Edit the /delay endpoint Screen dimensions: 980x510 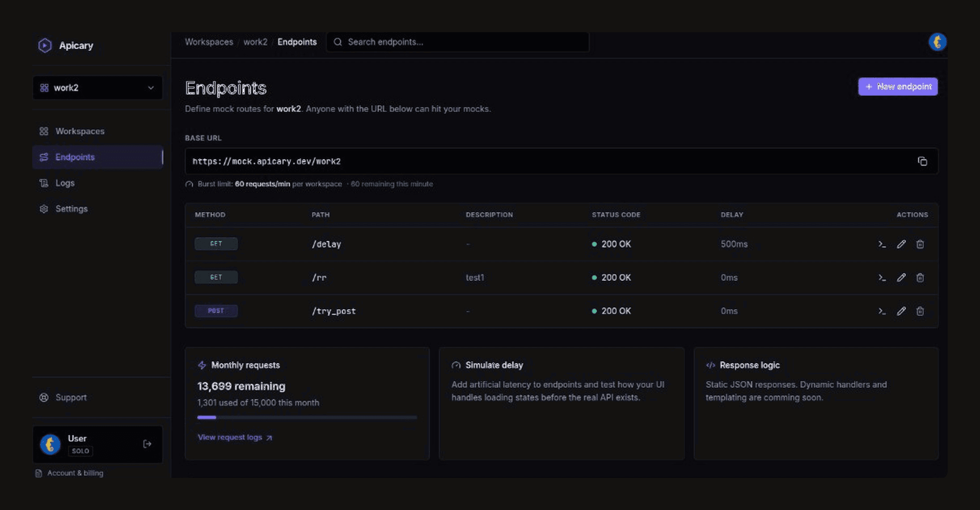click(x=901, y=244)
